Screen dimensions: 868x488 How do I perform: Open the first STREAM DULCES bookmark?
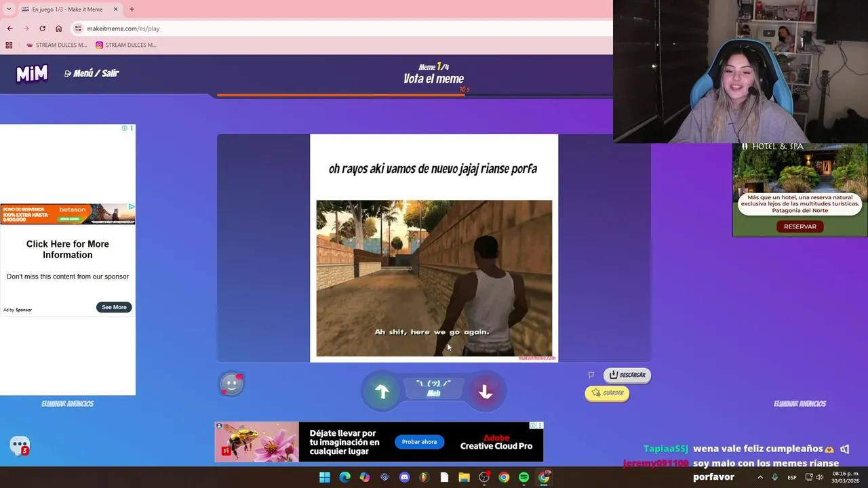[56, 45]
